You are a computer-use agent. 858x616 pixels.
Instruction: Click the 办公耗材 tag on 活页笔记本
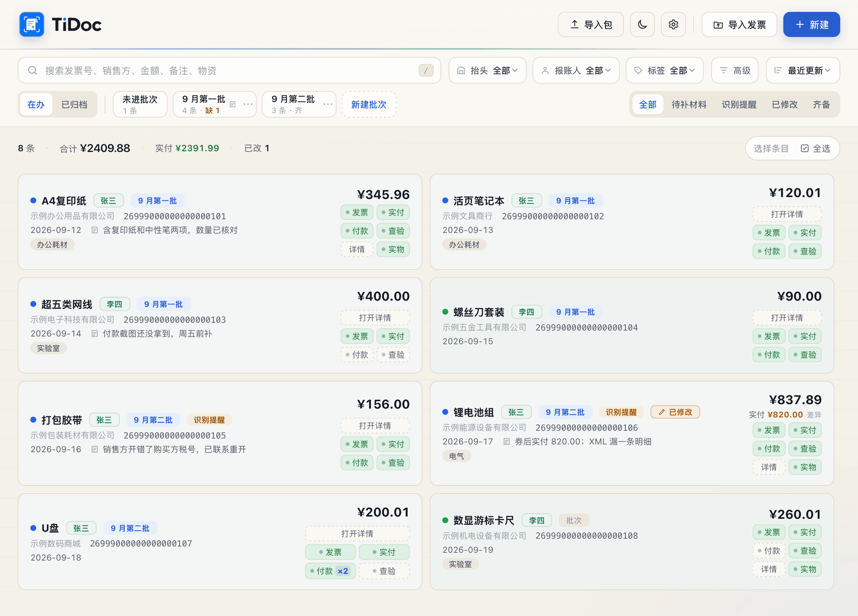[x=464, y=245]
